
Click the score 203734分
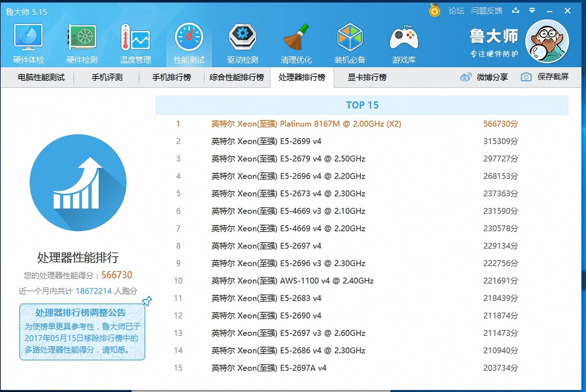tap(500, 368)
